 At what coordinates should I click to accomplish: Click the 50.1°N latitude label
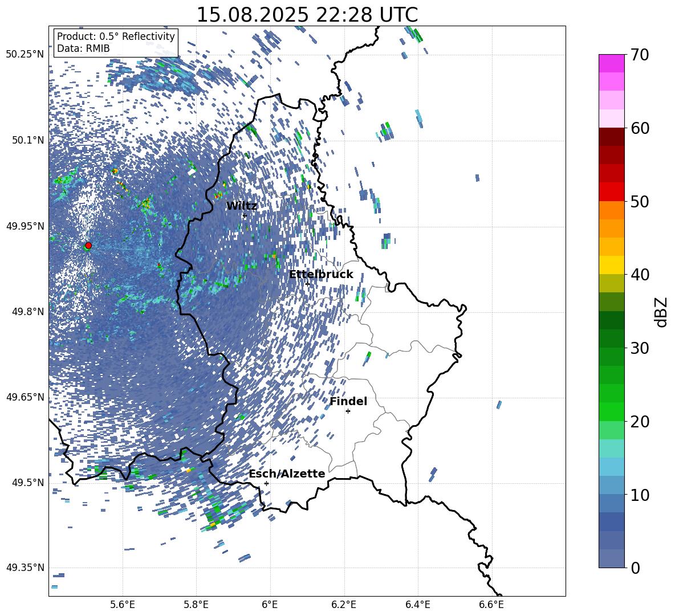tap(28, 140)
